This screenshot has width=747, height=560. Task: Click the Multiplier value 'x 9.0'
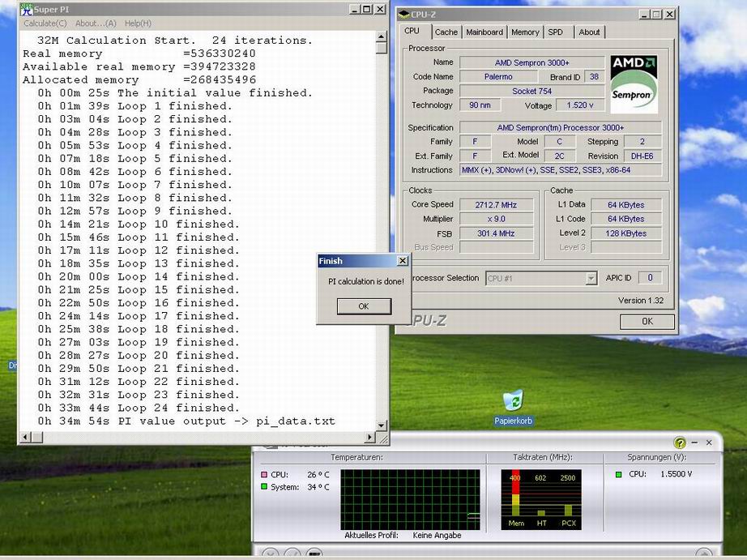pyautogui.click(x=496, y=219)
